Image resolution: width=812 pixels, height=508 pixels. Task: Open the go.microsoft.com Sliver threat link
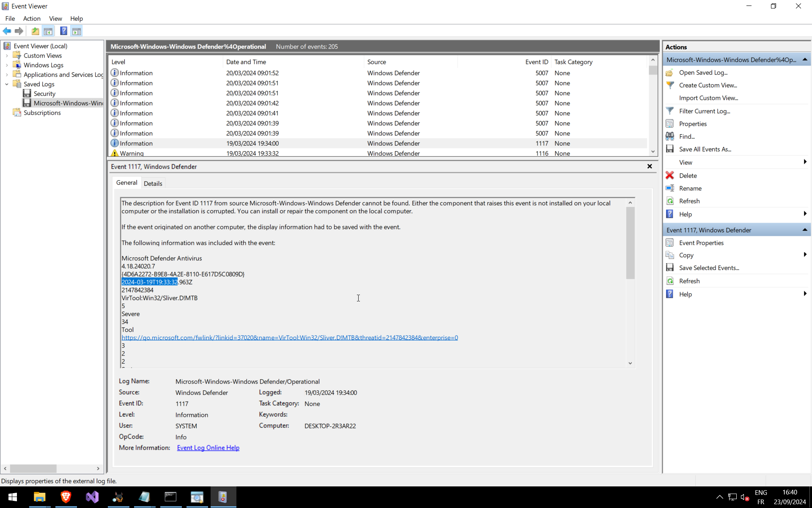290,338
